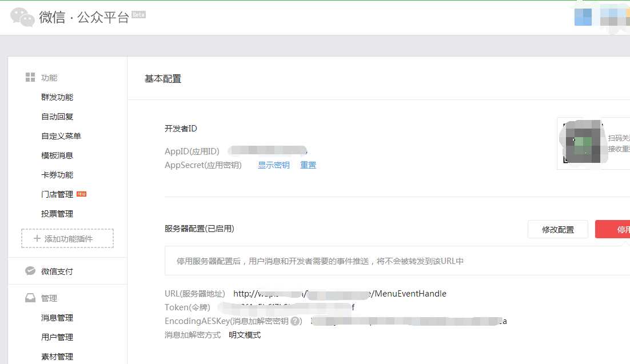Click 添加功能插件 button

click(x=67, y=238)
